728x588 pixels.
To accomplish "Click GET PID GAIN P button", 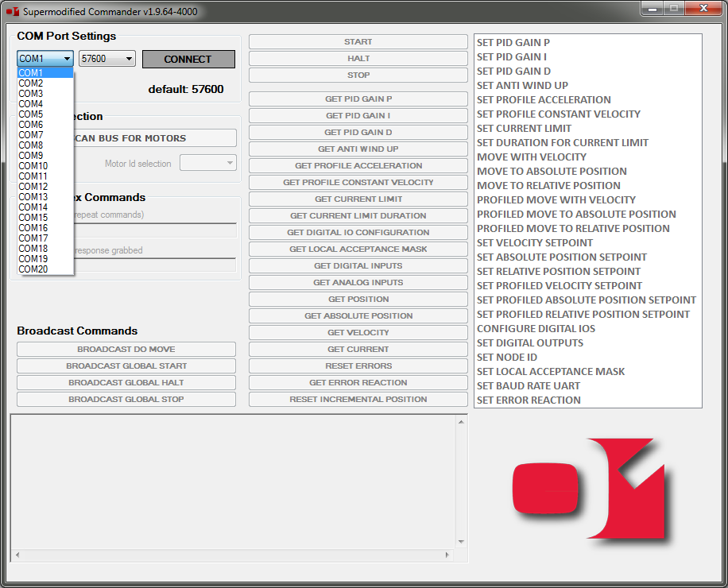I will (x=358, y=99).
